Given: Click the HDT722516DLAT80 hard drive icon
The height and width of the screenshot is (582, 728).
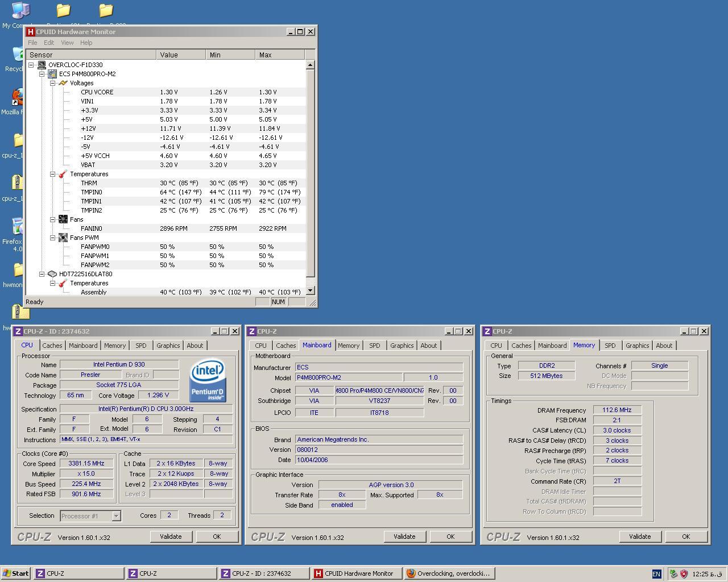Looking at the screenshot, I should coord(52,274).
